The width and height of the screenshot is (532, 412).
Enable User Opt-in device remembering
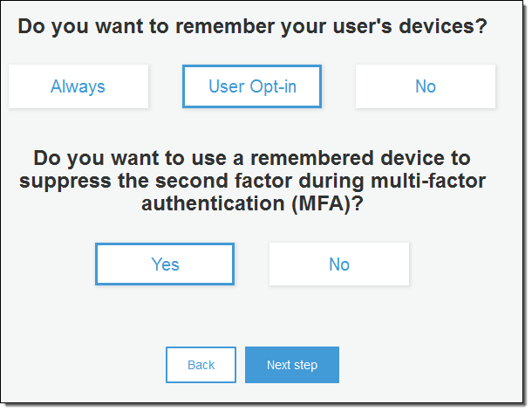coord(252,86)
